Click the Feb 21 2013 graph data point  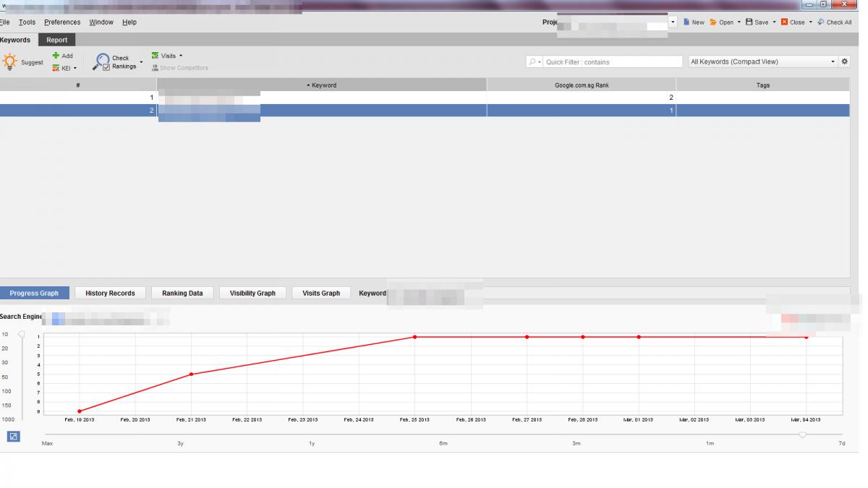tap(191, 374)
